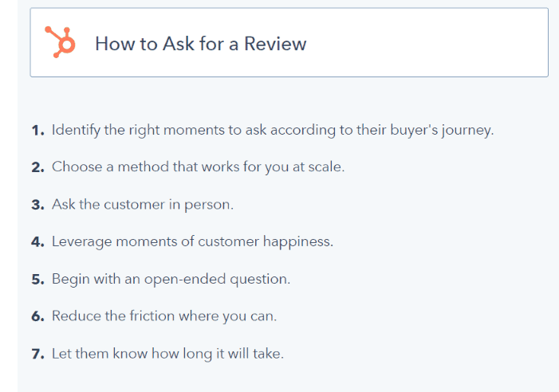Click the bold number 6 list marker
This screenshot has width=559, height=392.
37,316
